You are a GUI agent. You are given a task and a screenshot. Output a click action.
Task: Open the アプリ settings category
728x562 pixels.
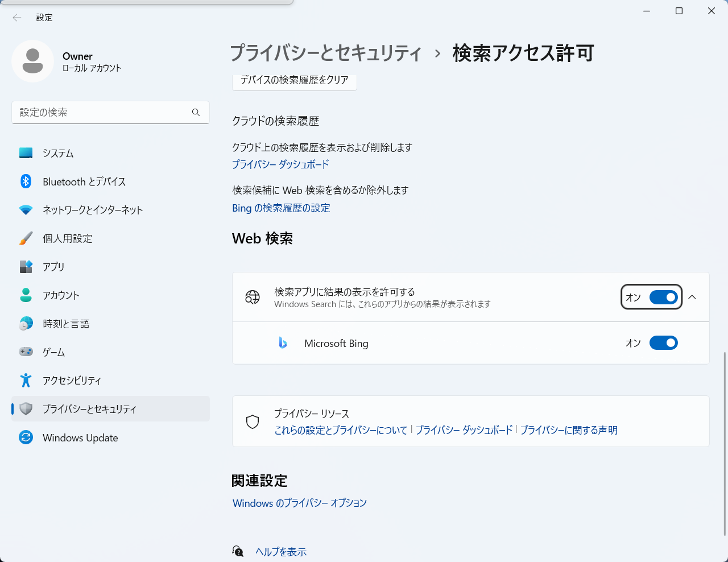(x=53, y=267)
